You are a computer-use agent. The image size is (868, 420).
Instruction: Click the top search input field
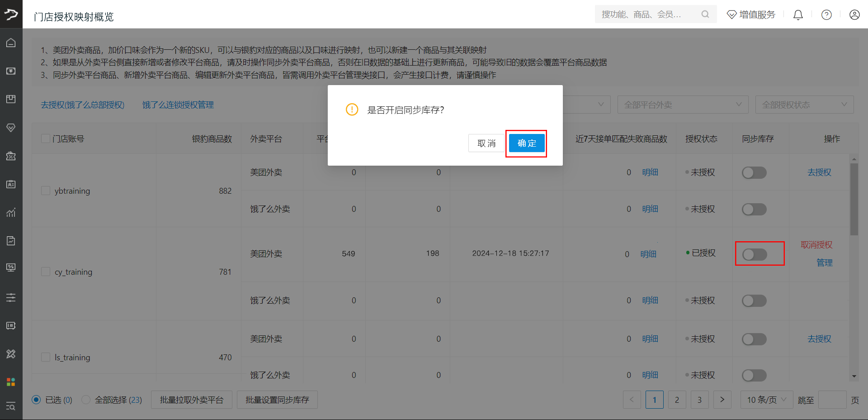[x=649, y=14]
